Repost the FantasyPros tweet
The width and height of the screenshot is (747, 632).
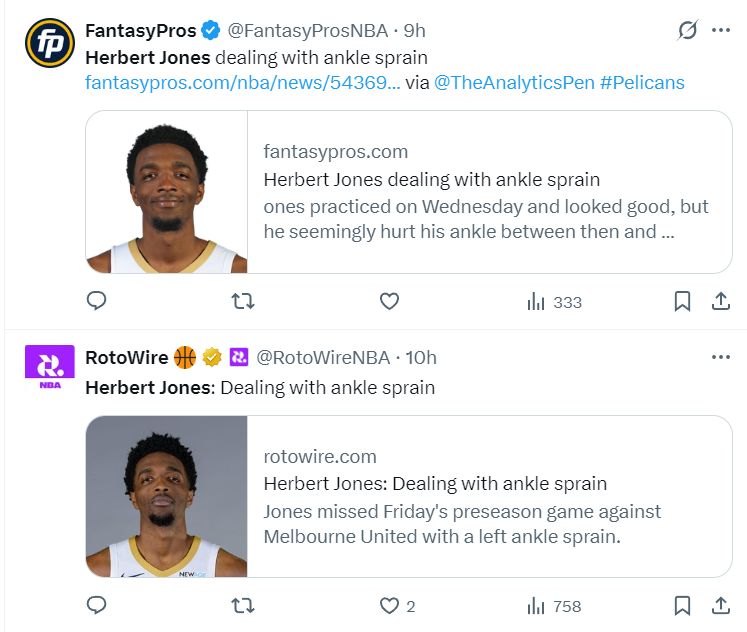tap(243, 301)
